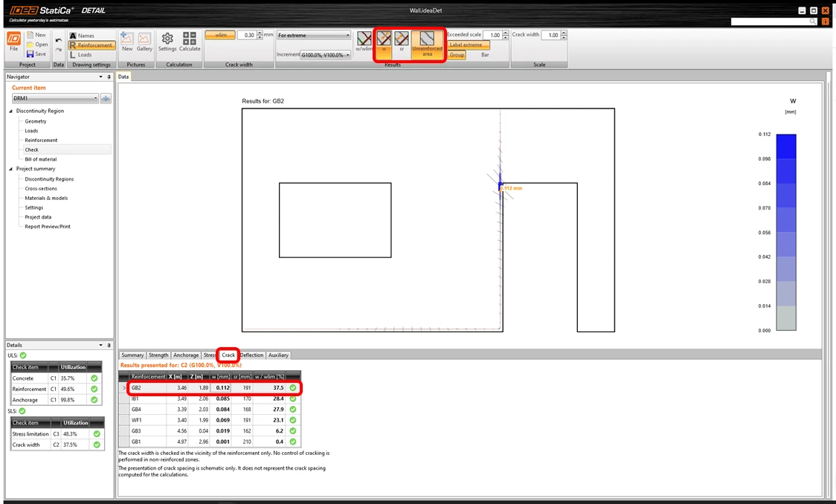Screen dimensions: 836x504
Task: Open the DRM1 current item dropdown
Action: (56, 99)
